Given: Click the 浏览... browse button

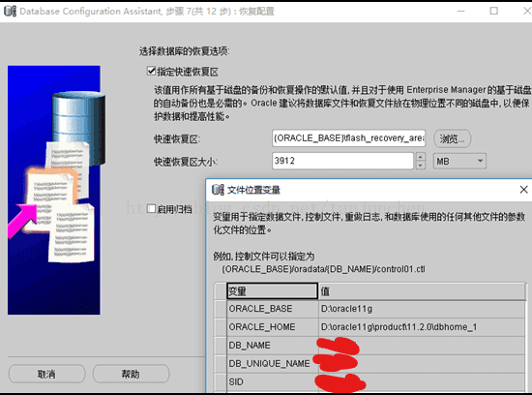Looking at the screenshot, I should click(453, 138).
